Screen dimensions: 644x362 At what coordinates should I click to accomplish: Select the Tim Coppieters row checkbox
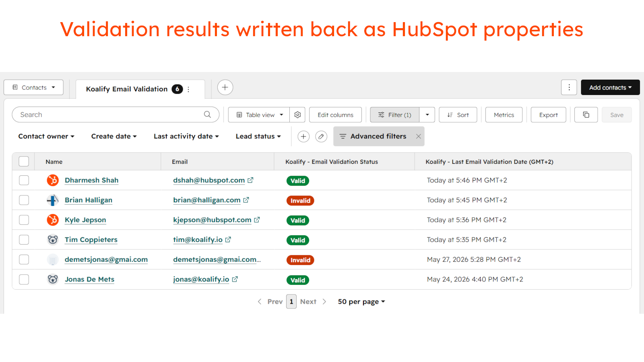point(24,240)
